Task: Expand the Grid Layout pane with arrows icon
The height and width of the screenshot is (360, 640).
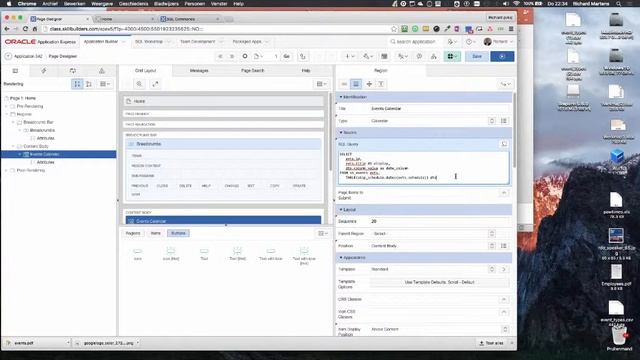Action: point(155,84)
